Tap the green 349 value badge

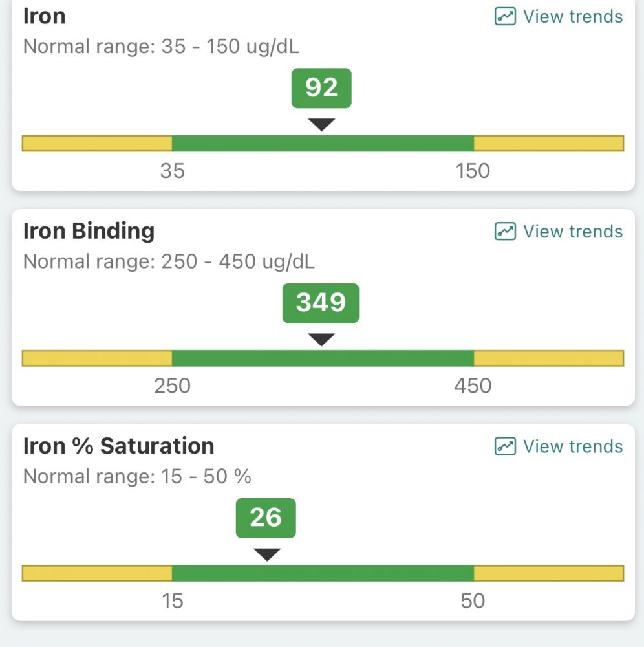point(321,303)
